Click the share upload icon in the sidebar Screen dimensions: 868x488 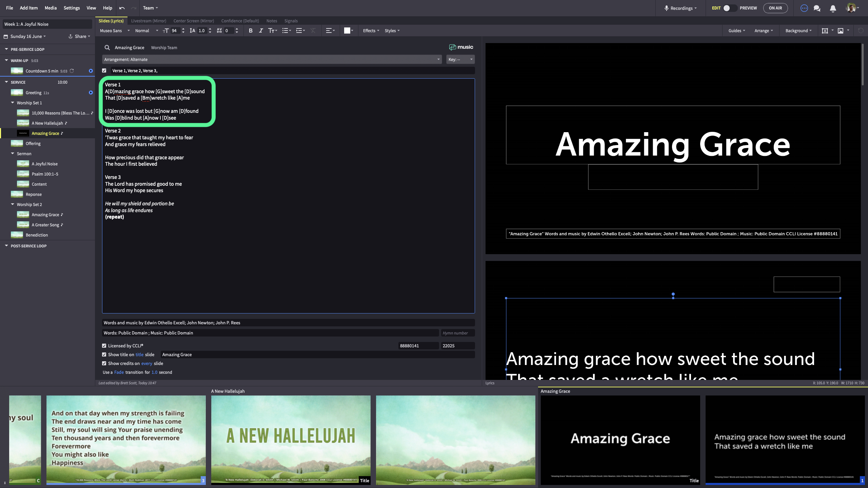coord(71,37)
